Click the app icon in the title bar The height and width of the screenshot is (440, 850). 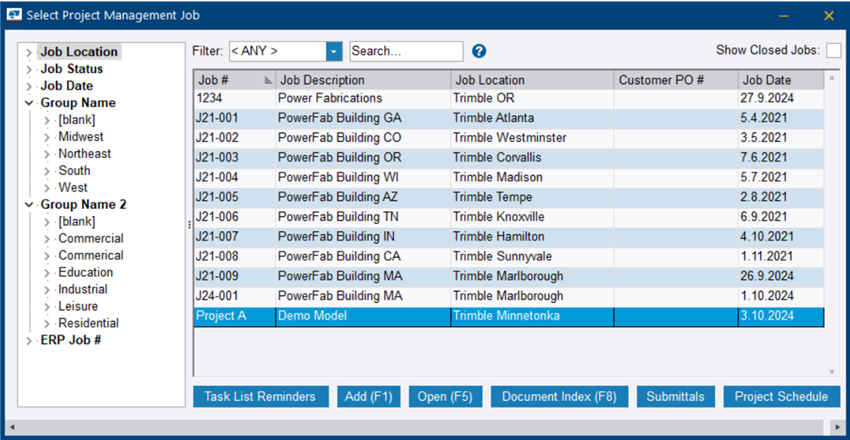coord(14,15)
